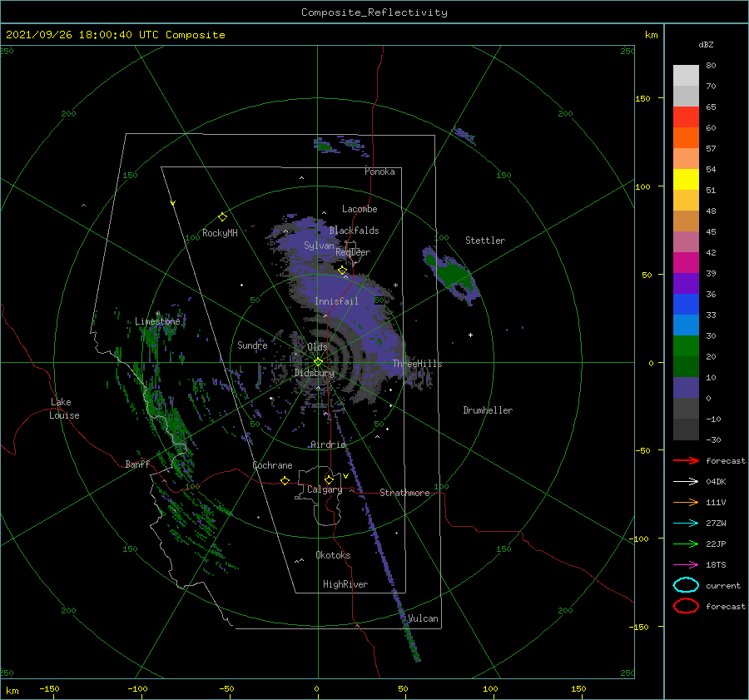Click the ThreeHills label
Image resolution: width=749 pixels, height=700 pixels.
417,364
